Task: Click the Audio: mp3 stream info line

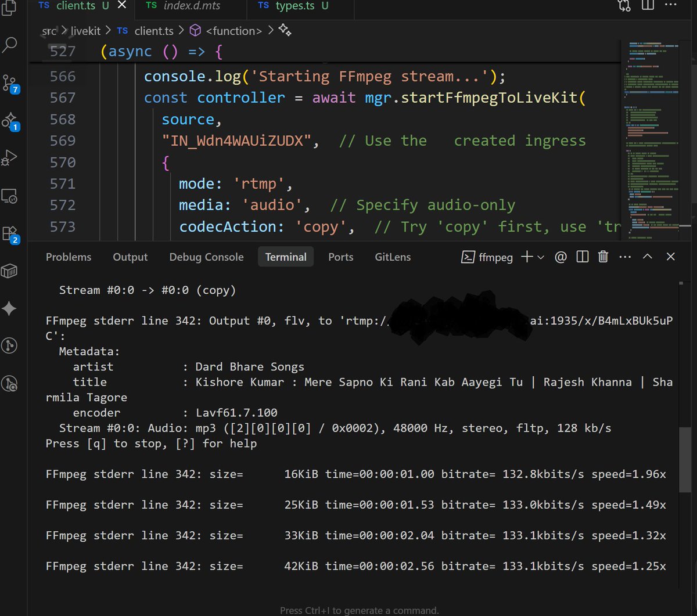Action: (x=335, y=428)
